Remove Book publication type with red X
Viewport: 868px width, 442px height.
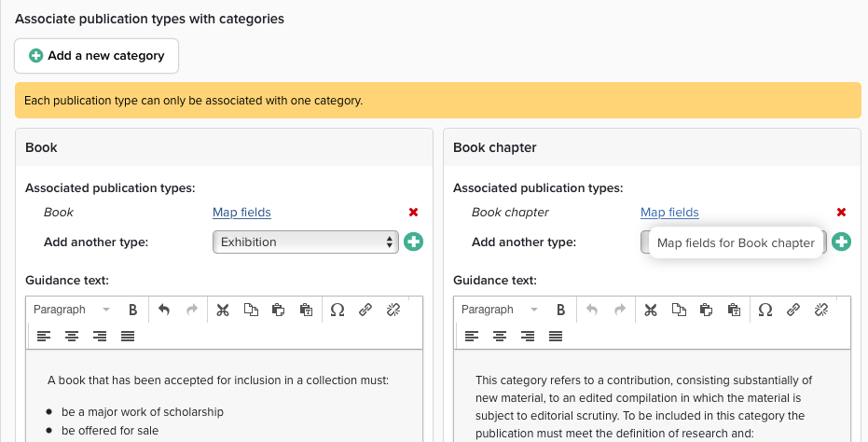(414, 213)
